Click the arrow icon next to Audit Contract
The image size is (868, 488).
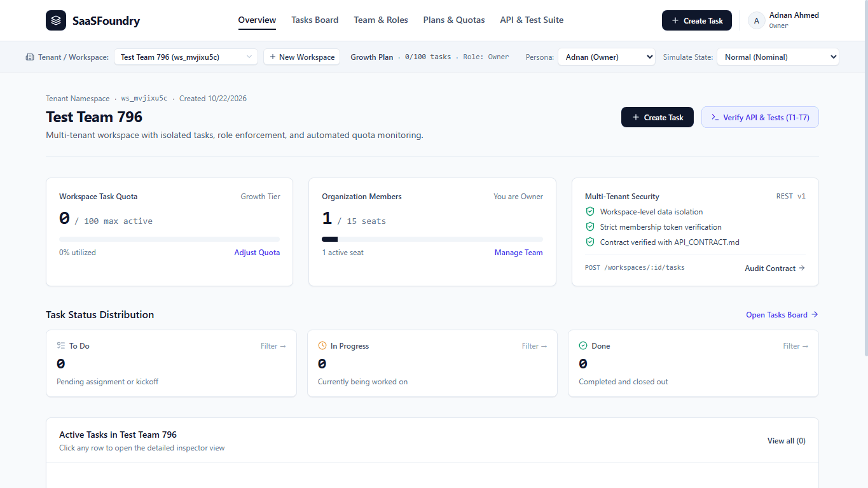click(802, 268)
